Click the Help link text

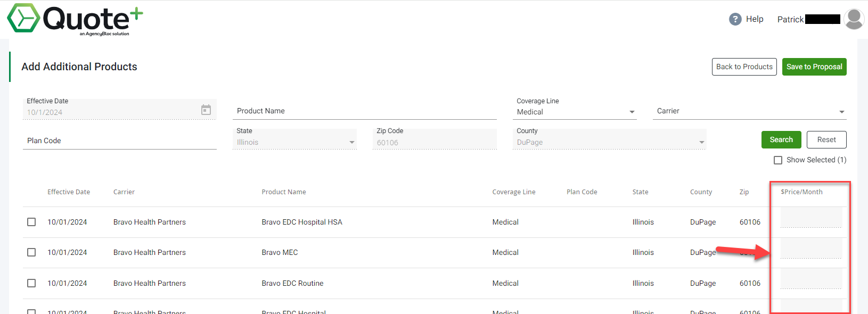[x=755, y=19]
